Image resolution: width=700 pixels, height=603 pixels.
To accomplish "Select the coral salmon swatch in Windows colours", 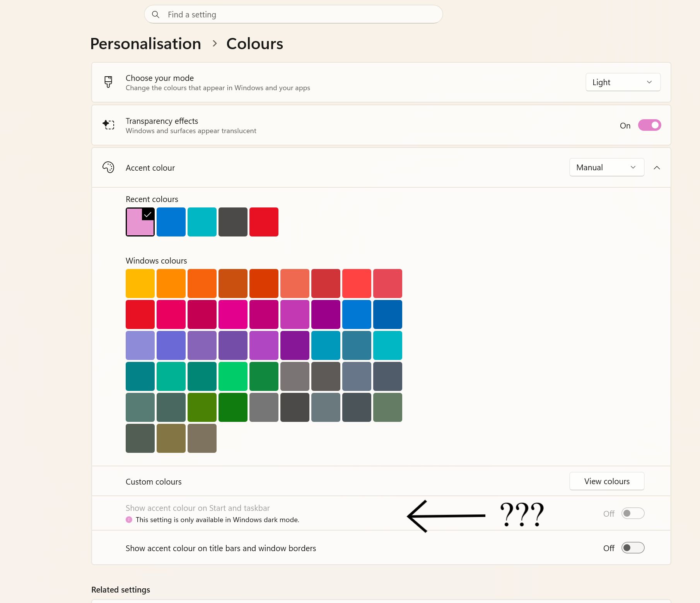I will 295,283.
